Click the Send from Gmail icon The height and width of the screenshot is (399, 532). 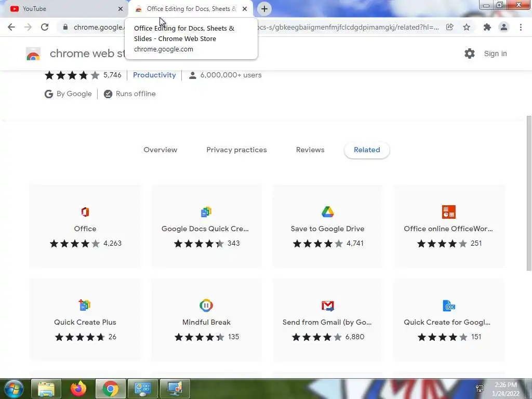(x=328, y=305)
